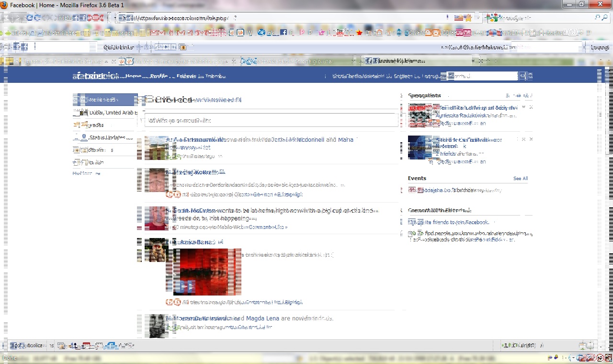Click the Facebook logo in the blue header
This screenshot has height=364, width=613.
94,76
